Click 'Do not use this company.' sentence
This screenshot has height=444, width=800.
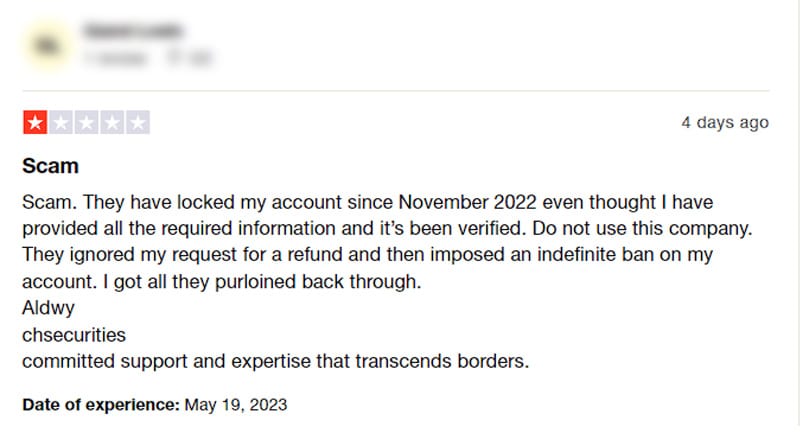(642, 228)
